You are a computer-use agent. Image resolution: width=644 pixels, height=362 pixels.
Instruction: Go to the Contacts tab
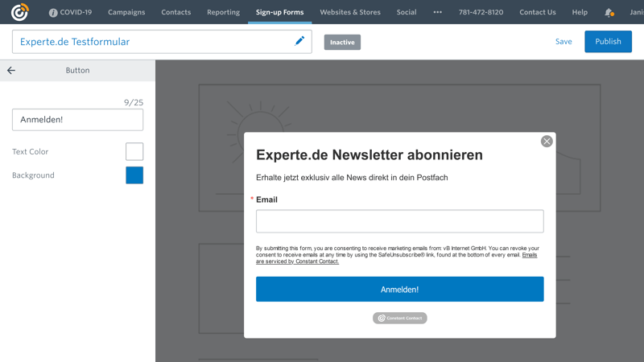[175, 12]
